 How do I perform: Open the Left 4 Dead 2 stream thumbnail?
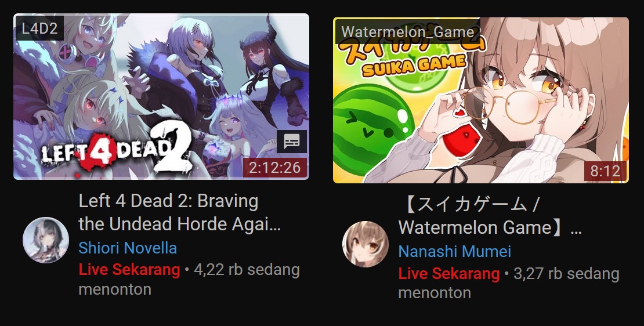[x=161, y=96]
